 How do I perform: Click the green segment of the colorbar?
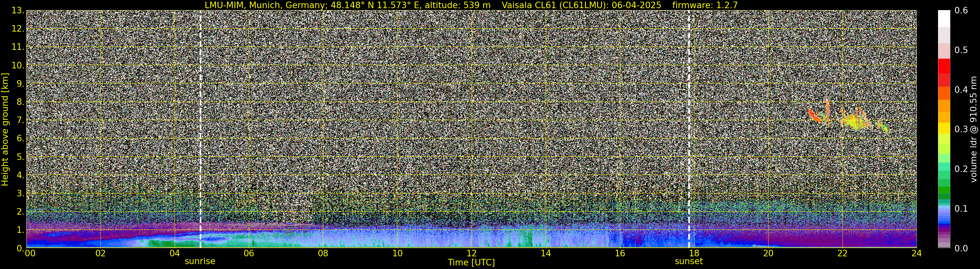[x=944, y=191]
